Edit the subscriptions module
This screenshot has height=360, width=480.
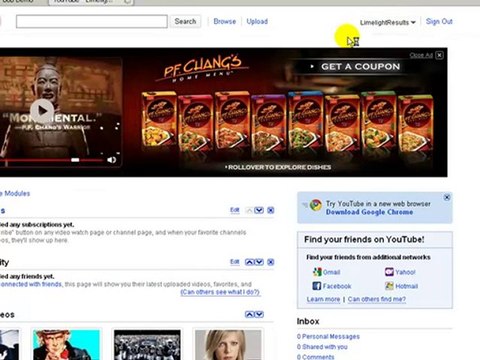235,210
